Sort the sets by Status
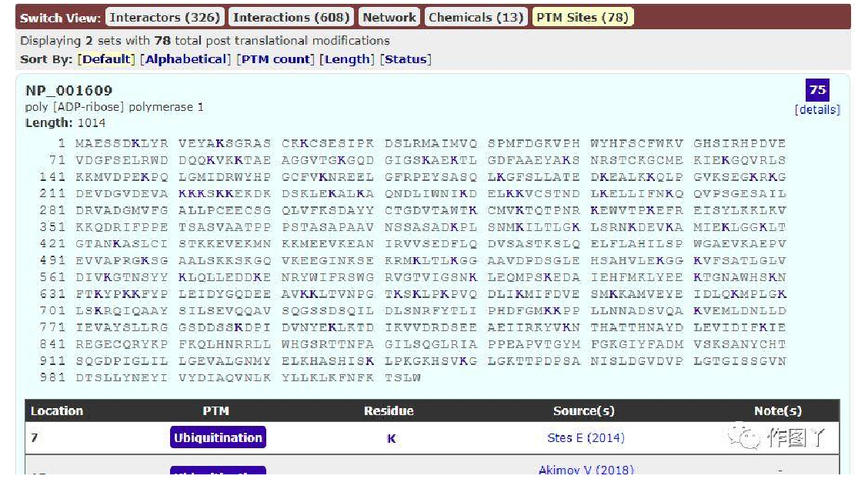Image resolution: width=868 pixels, height=479 pixels. coord(406,59)
